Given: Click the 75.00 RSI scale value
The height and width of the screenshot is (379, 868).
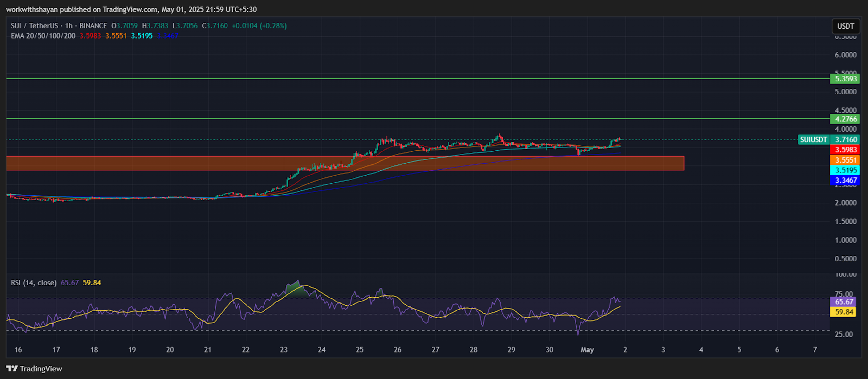Looking at the screenshot, I should click(x=844, y=294).
